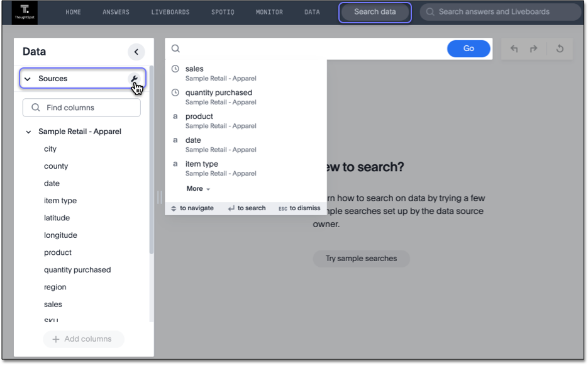Click the ThoughtSpot logo icon
Screen dimensions: 588x365
pyautogui.click(x=25, y=12)
